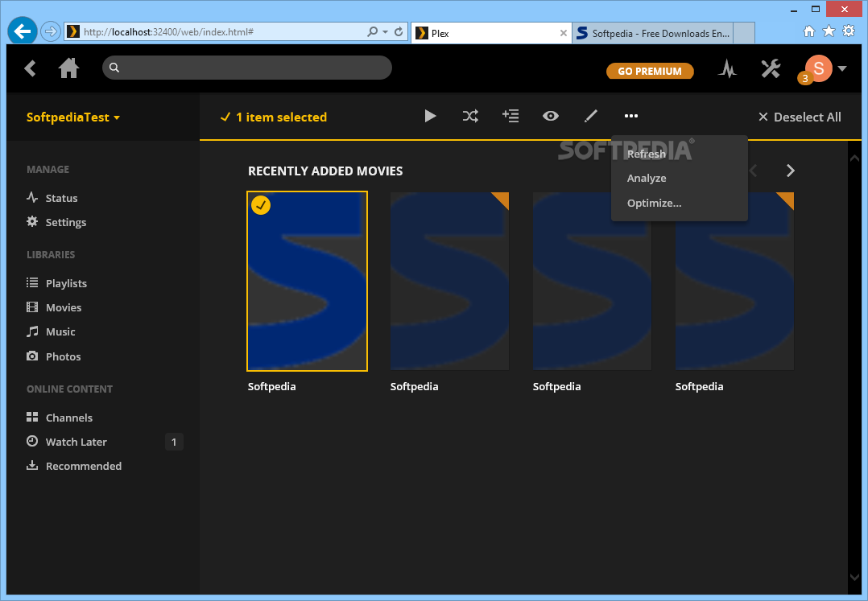Click the browser home icon

[808, 31]
